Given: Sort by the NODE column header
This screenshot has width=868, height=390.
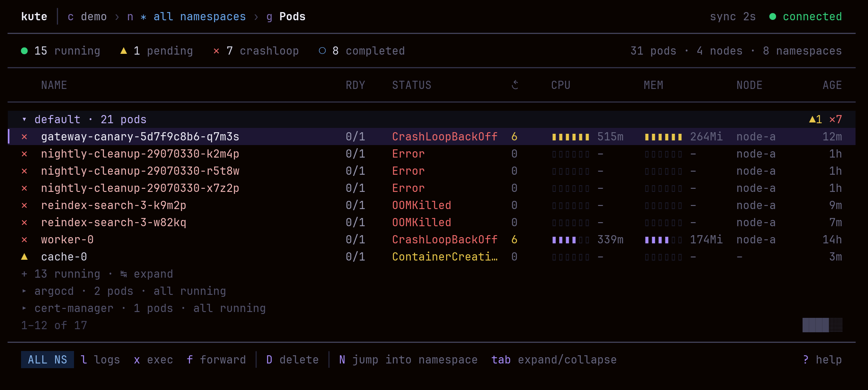Looking at the screenshot, I should point(750,85).
